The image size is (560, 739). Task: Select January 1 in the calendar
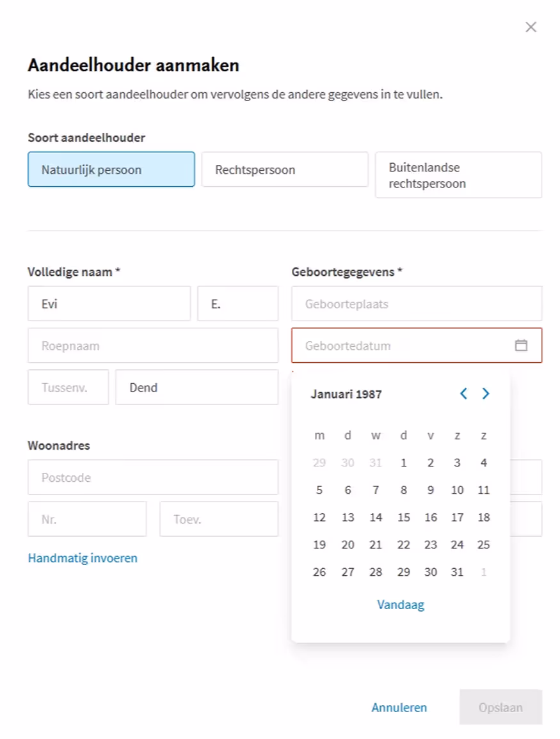403,463
